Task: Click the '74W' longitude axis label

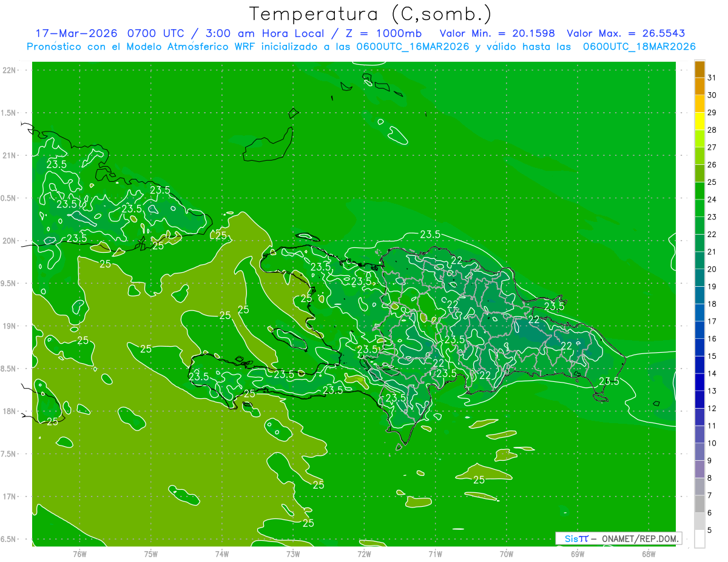Action: (x=222, y=554)
